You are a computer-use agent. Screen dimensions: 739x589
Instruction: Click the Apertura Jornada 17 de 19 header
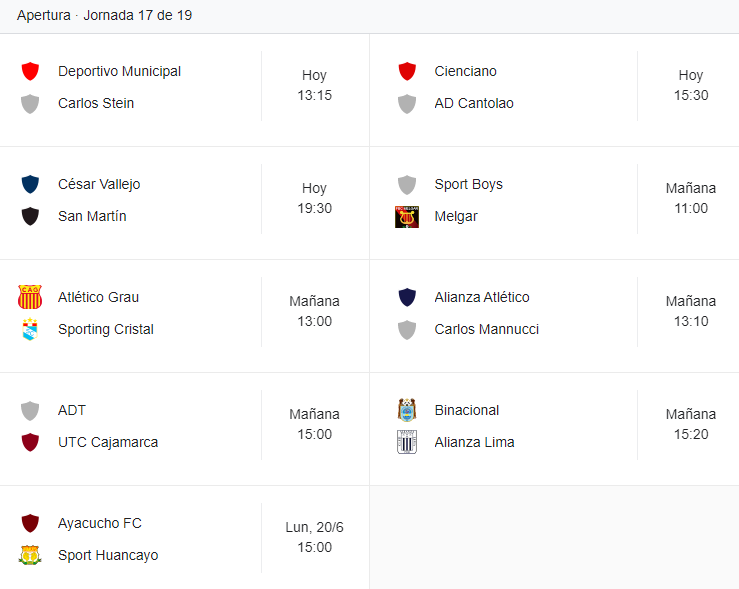coord(104,16)
